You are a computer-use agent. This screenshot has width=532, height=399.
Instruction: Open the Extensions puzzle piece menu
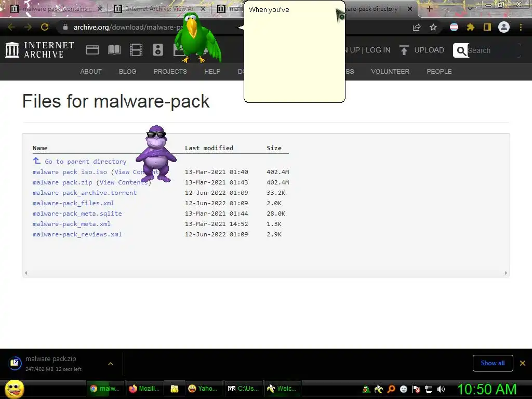(471, 27)
